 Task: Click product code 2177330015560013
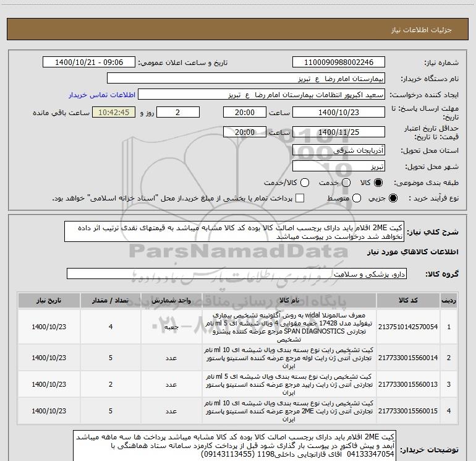408,384
